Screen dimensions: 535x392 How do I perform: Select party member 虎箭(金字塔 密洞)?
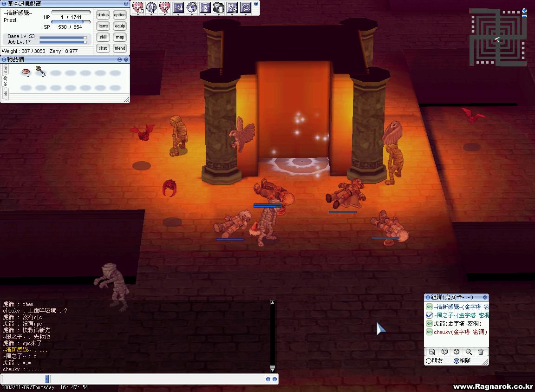pyautogui.click(x=457, y=323)
